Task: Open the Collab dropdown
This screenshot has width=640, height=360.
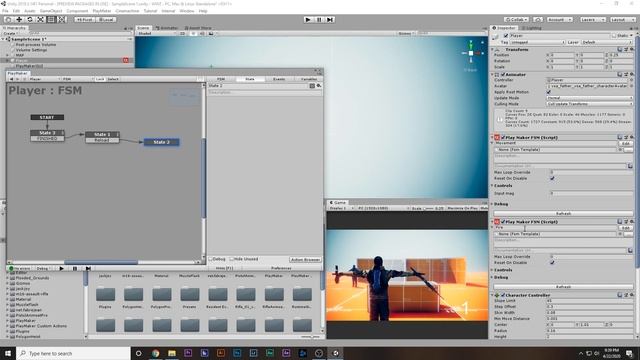Action: click(x=517, y=20)
